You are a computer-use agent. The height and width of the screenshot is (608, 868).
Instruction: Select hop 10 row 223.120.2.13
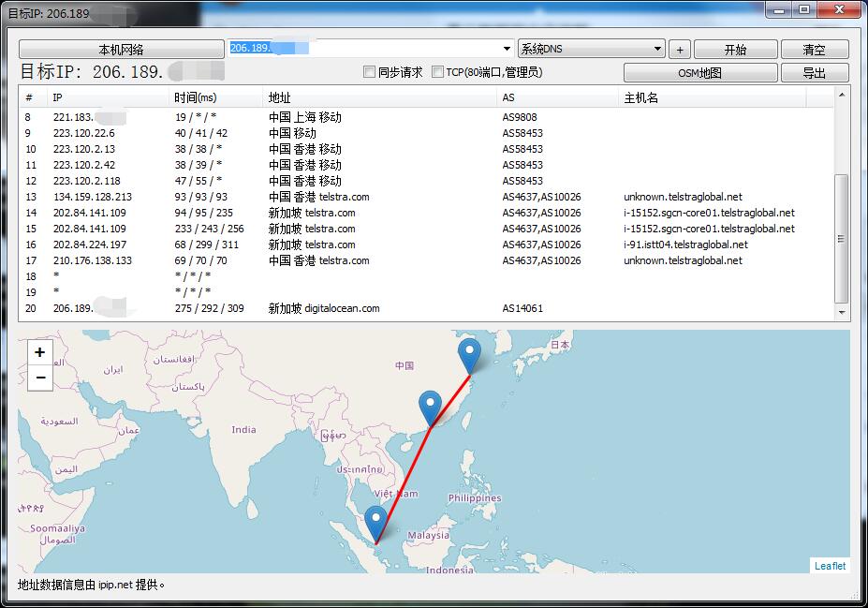pyautogui.click(x=426, y=150)
